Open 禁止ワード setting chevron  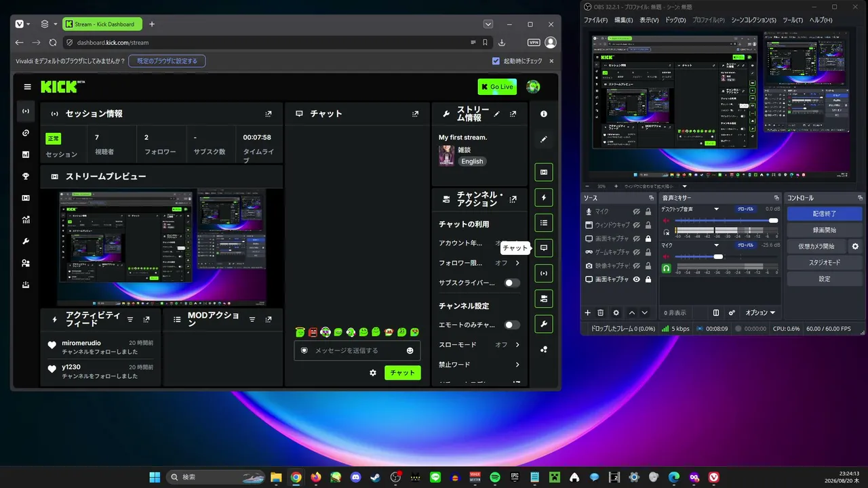(x=517, y=365)
